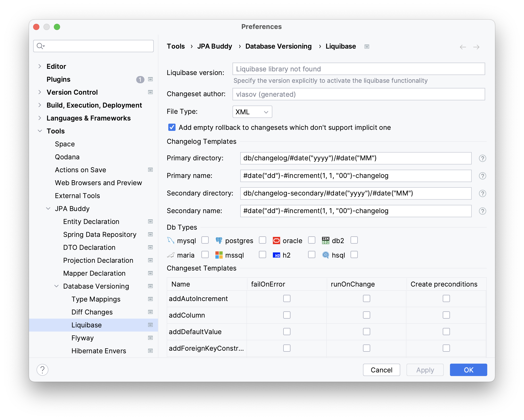Click the Cancel button

[381, 370]
